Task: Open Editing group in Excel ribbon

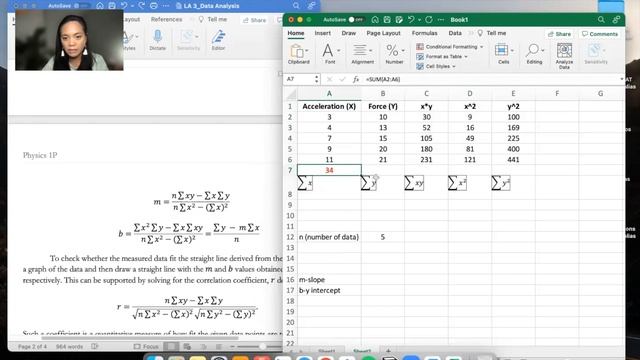Action: point(534,54)
